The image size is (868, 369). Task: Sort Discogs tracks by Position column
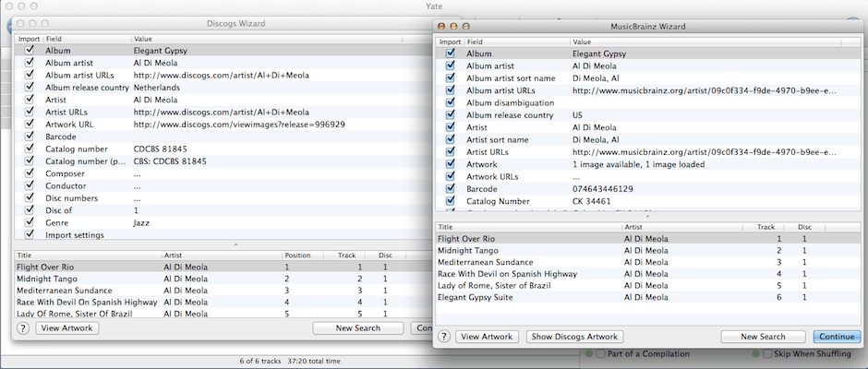click(303, 255)
